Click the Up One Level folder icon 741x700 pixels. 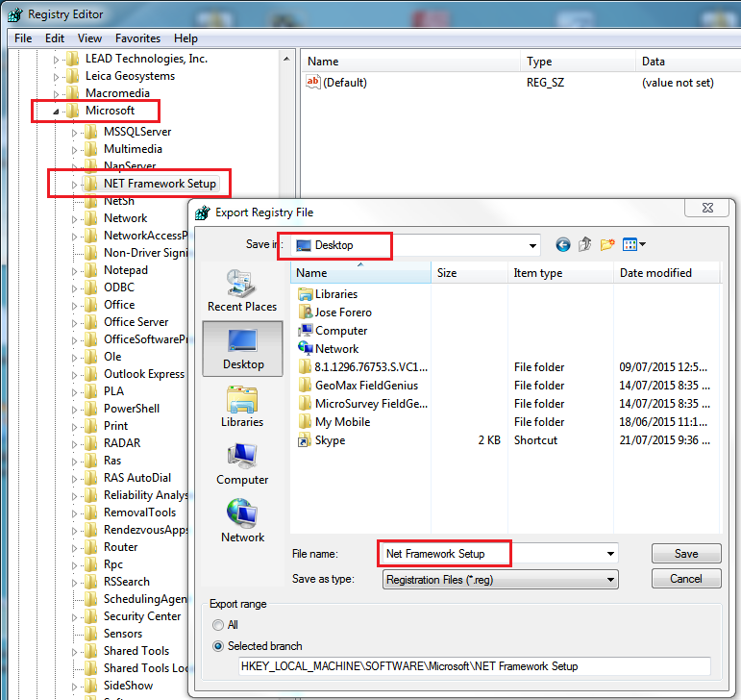coord(585,245)
